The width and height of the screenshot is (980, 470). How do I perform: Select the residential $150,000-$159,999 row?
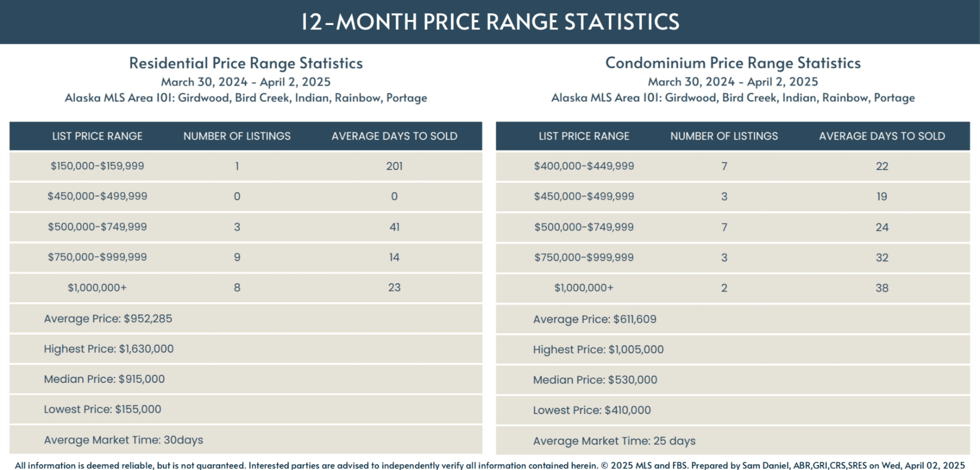tap(98, 166)
